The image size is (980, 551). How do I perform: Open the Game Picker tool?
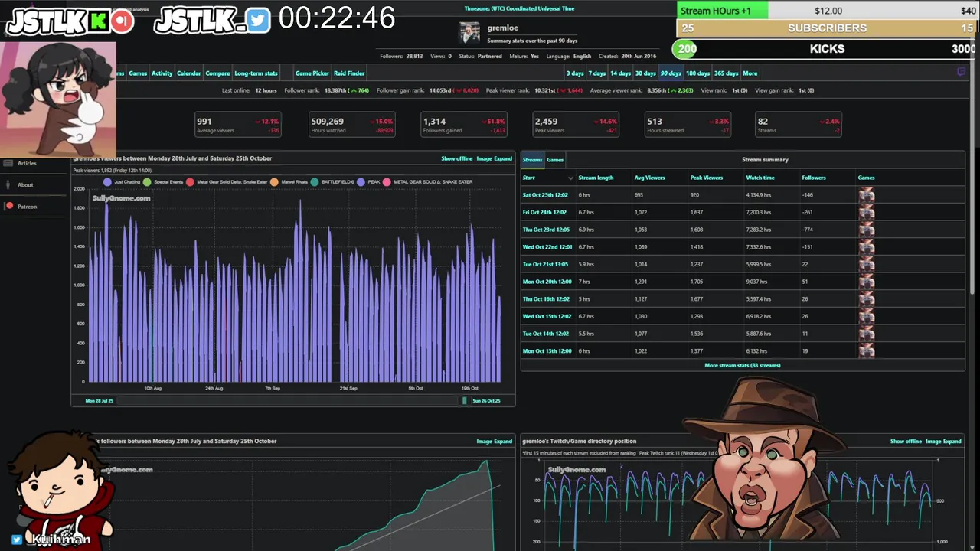(312, 73)
